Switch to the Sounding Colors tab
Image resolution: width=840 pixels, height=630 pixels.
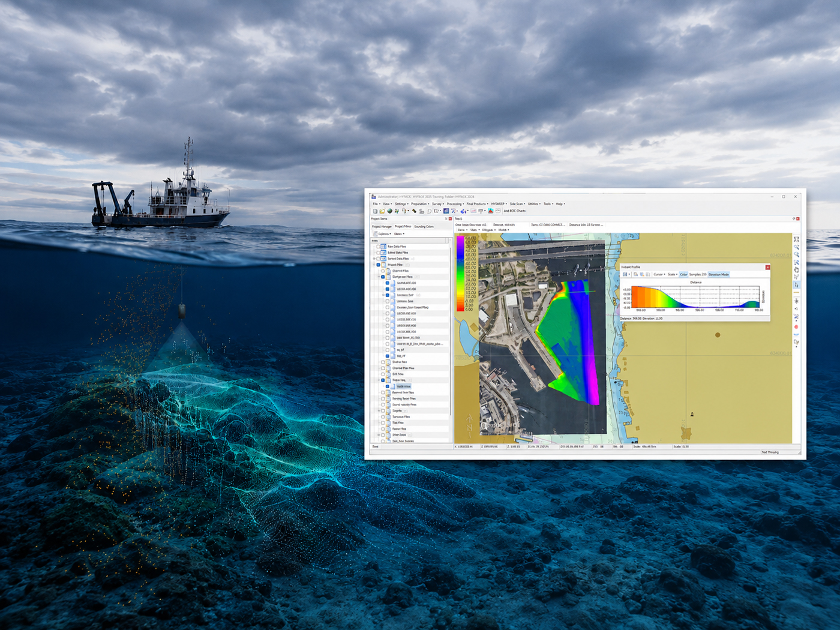[424, 226]
